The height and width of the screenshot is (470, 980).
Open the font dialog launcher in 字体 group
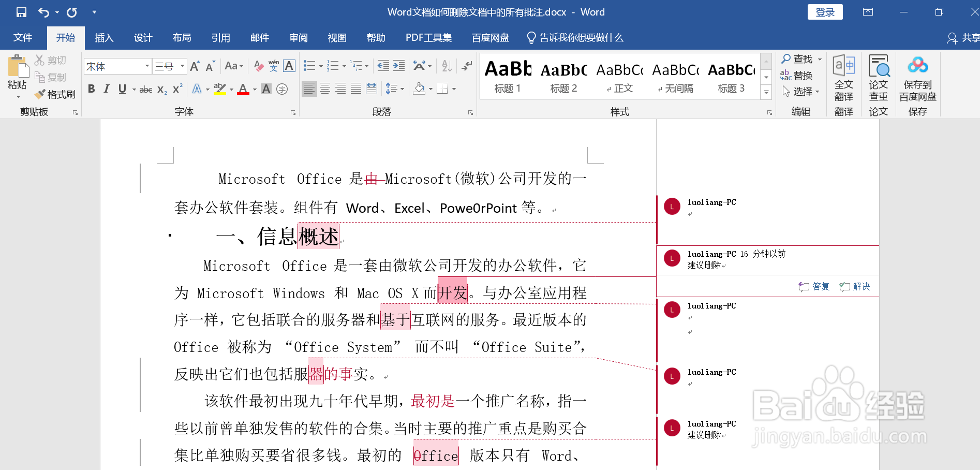(293, 112)
